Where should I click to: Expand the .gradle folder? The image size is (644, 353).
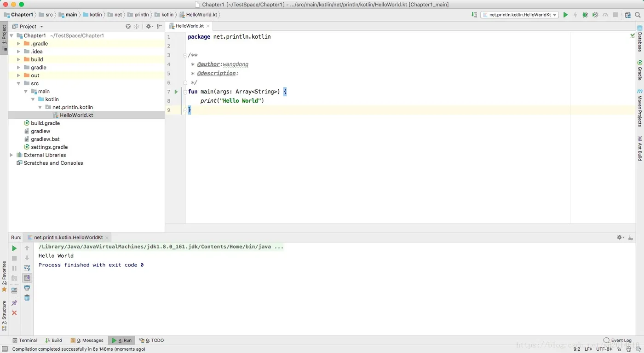[18, 44]
